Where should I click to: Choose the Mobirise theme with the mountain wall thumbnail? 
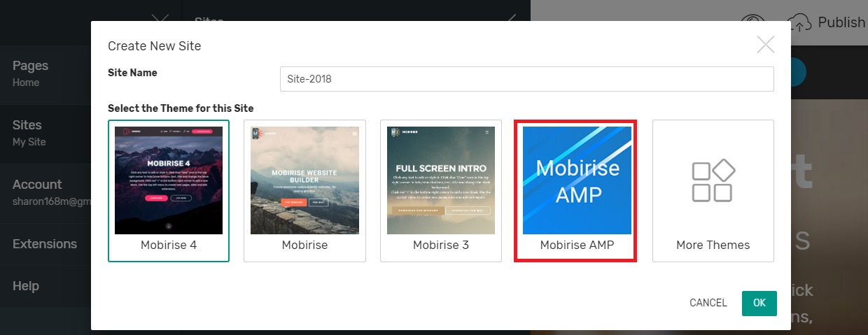[304, 180]
